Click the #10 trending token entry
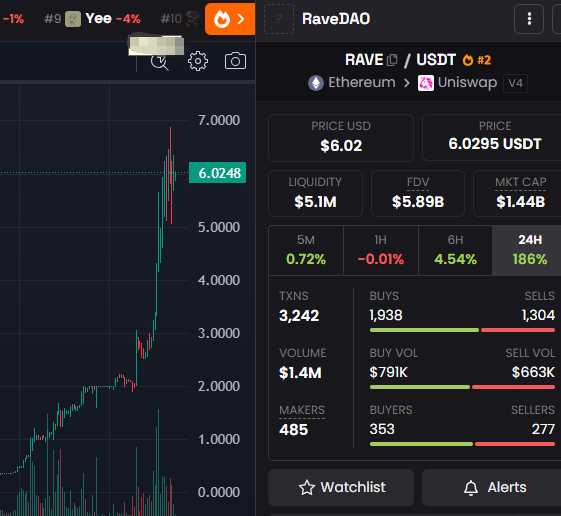Viewport: 561px width, 516px height. [x=180, y=19]
